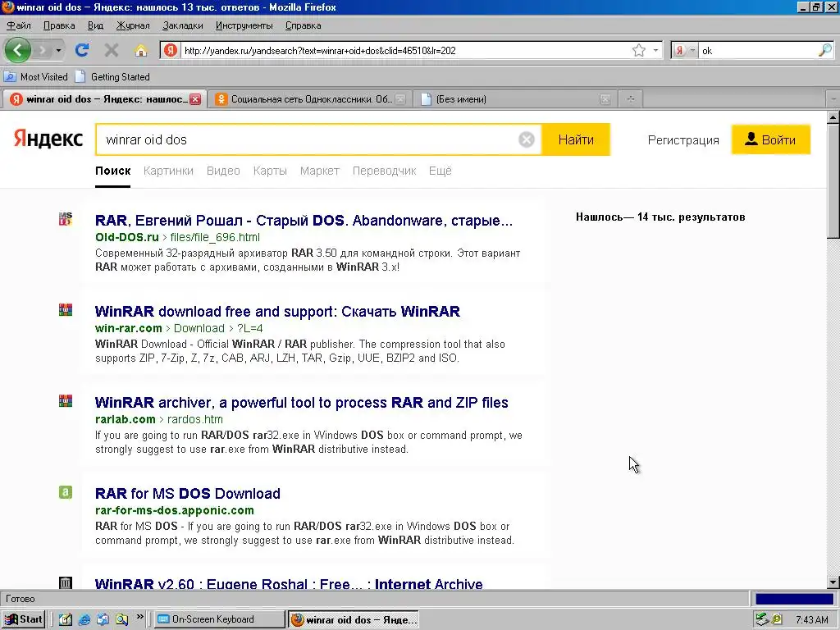Click the magnifier search button in toolbar
840x630 pixels.
click(x=825, y=50)
